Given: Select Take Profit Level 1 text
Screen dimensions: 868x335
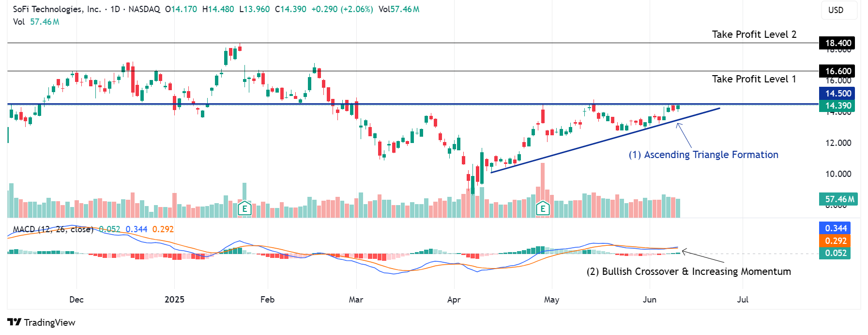Looking at the screenshot, I should click(x=754, y=79).
